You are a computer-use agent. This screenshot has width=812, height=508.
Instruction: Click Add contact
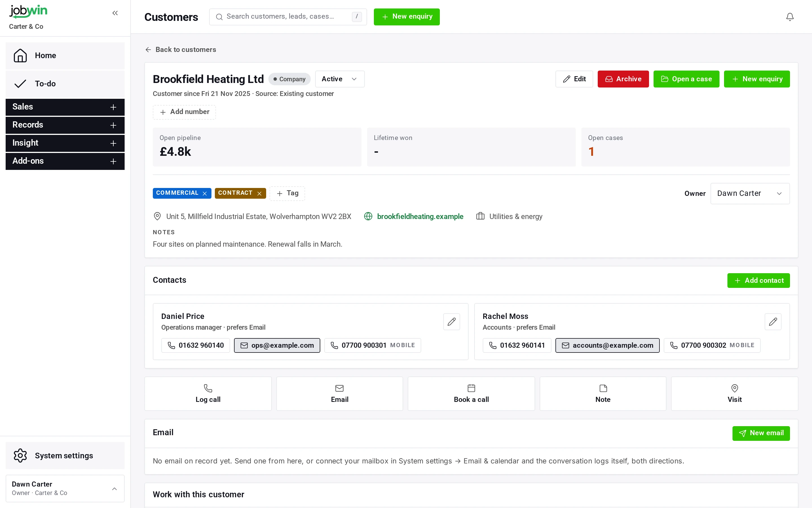tap(758, 281)
